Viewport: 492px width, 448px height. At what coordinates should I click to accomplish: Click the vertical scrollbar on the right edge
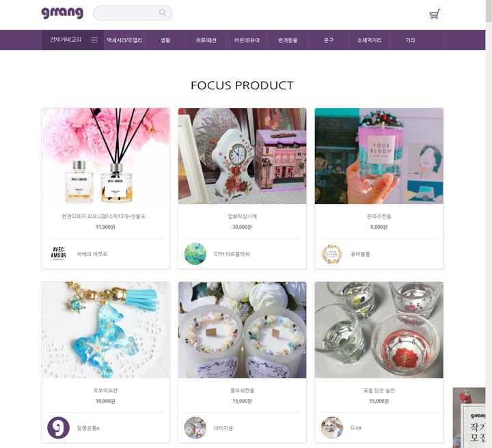pyautogui.click(x=489, y=224)
